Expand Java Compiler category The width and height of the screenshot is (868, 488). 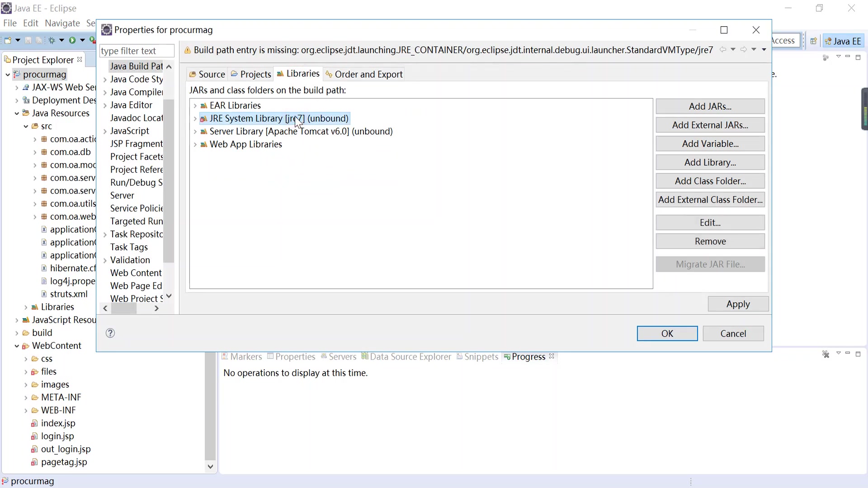105,93
